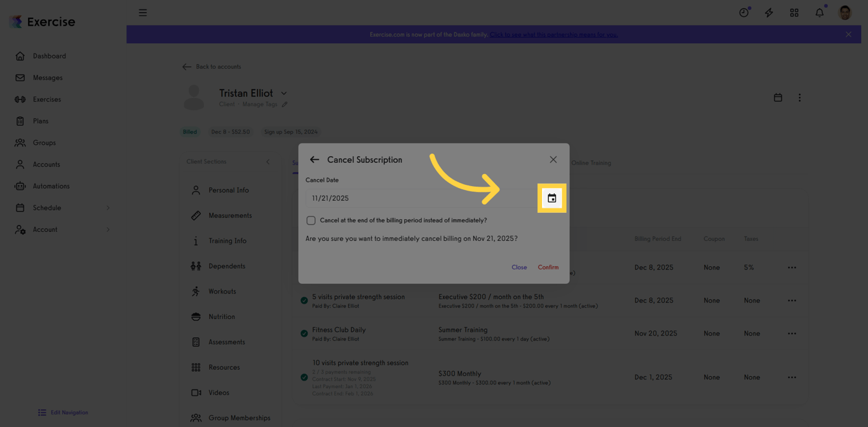Image resolution: width=868 pixels, height=427 pixels.
Task: Click the lightning quick-actions icon
Action: (x=769, y=12)
